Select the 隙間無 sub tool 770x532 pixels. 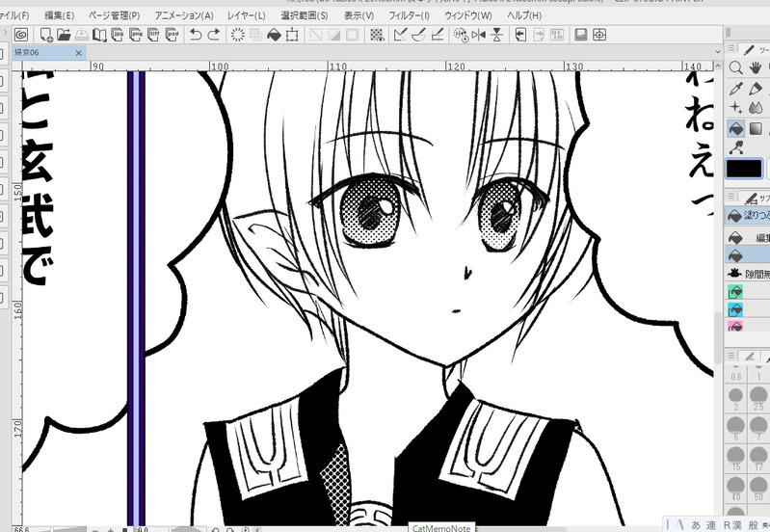point(748,274)
